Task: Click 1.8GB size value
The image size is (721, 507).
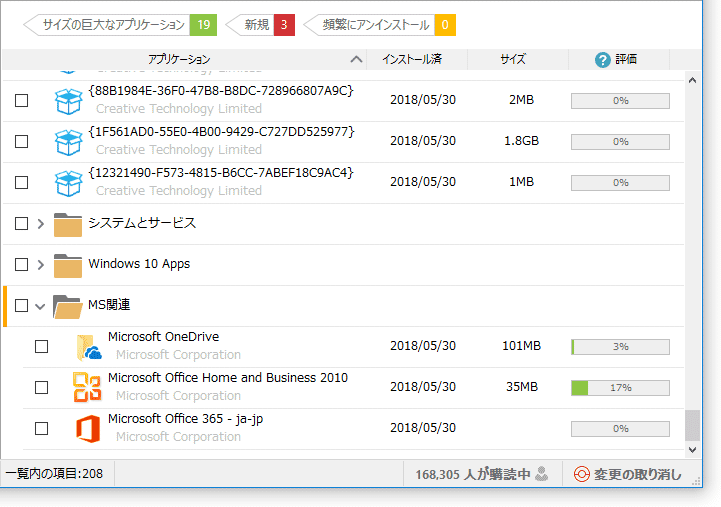Action: 521,141
